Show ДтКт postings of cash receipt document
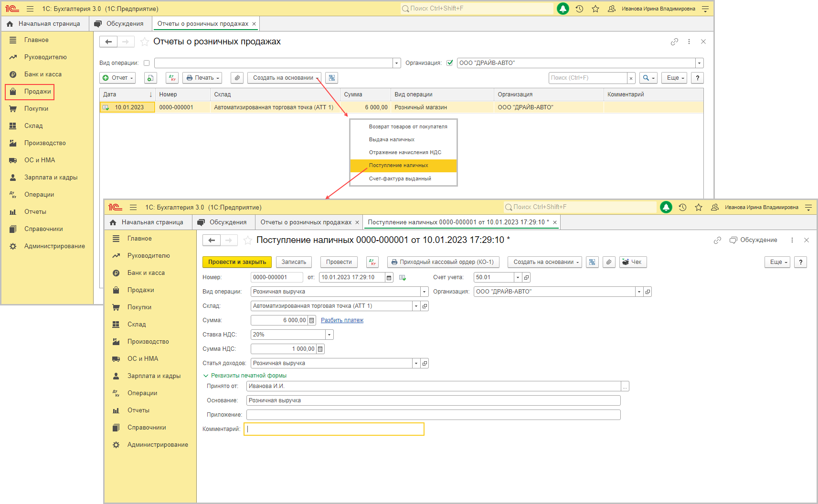Viewport: 818px width, 504px height. point(372,262)
